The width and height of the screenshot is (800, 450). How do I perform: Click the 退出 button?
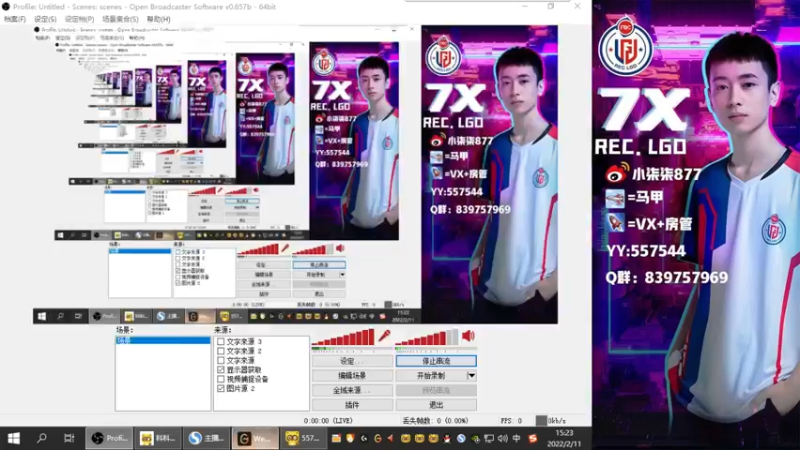tap(436, 405)
